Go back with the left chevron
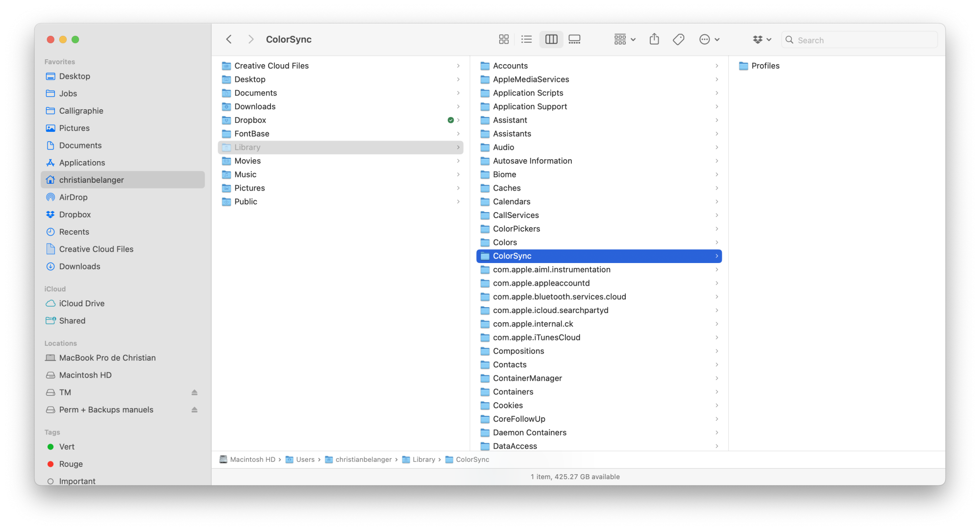This screenshot has height=531, width=980. pos(229,39)
